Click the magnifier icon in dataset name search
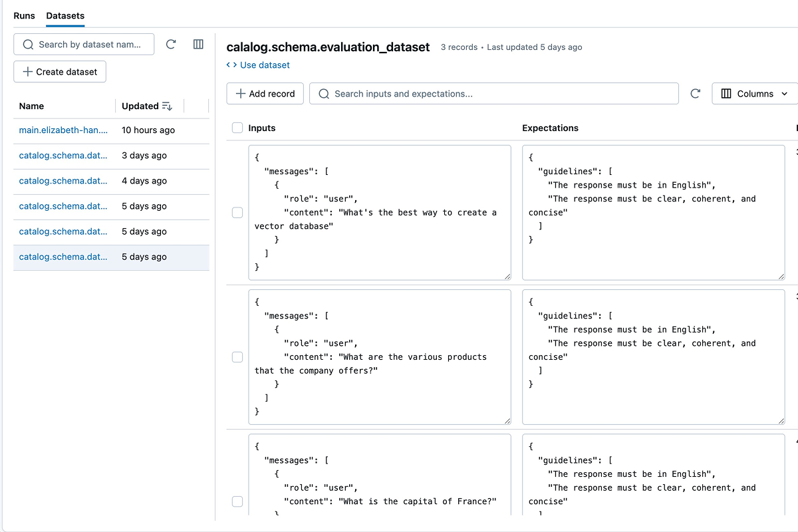The image size is (798, 532). click(28, 45)
